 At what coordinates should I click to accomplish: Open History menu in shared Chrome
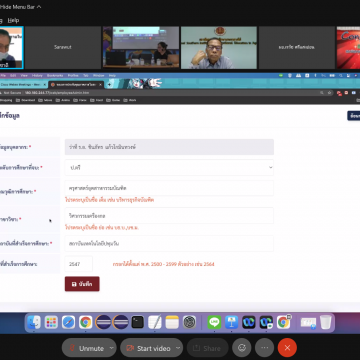pos(37,76)
